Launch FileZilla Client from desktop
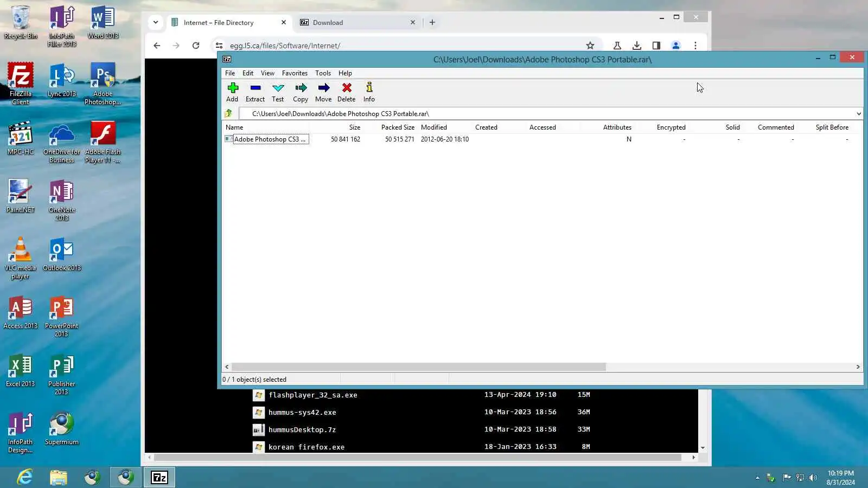This screenshot has height=488, width=868. 21,83
